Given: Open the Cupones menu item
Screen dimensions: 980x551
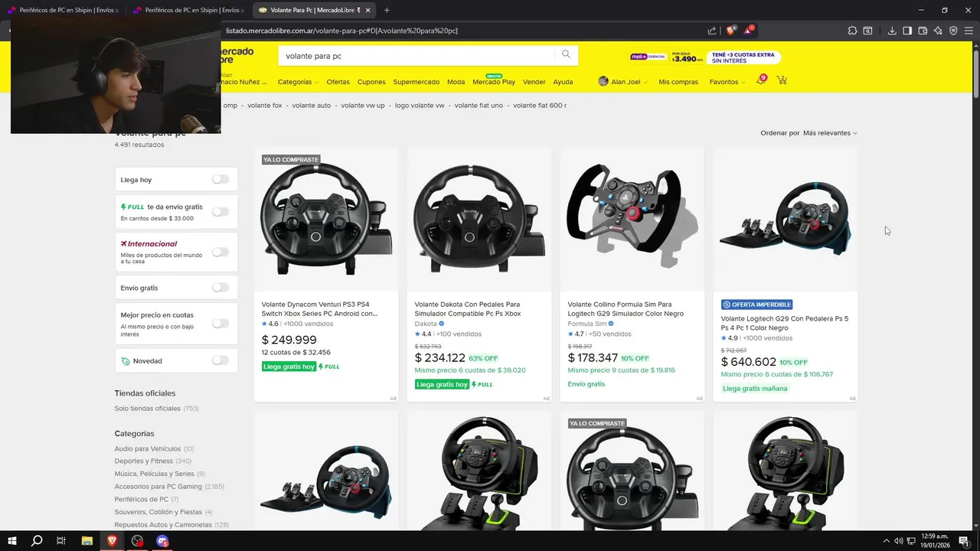Looking at the screenshot, I should (x=371, y=82).
